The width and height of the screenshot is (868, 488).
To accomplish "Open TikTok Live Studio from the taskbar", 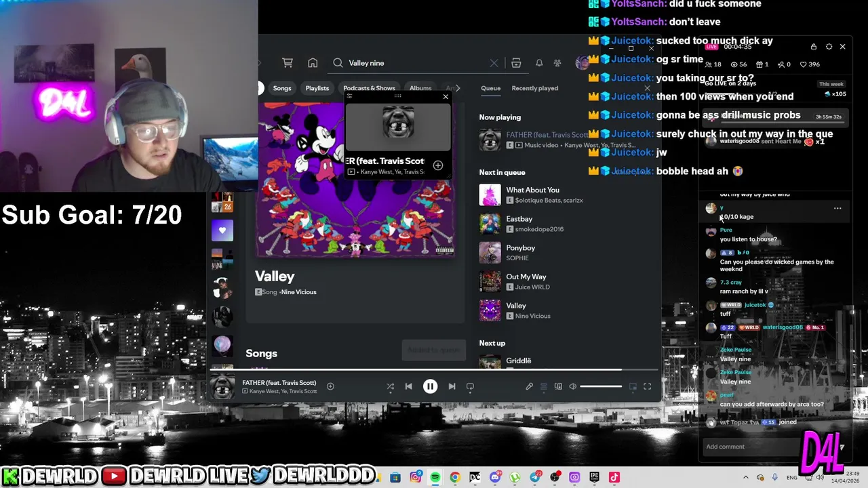I will [614, 477].
